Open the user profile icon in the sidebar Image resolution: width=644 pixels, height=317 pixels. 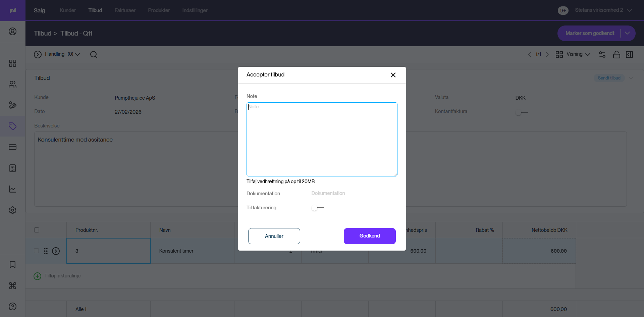point(12,32)
